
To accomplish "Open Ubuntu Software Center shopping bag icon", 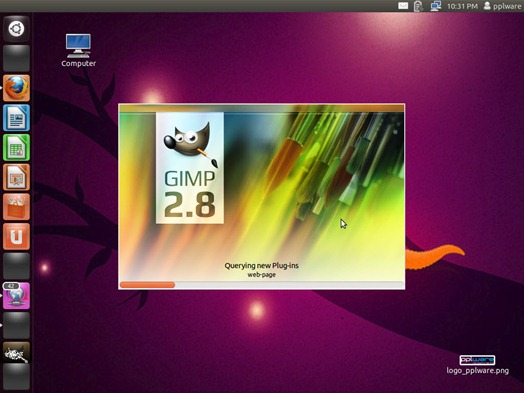I will [16, 207].
